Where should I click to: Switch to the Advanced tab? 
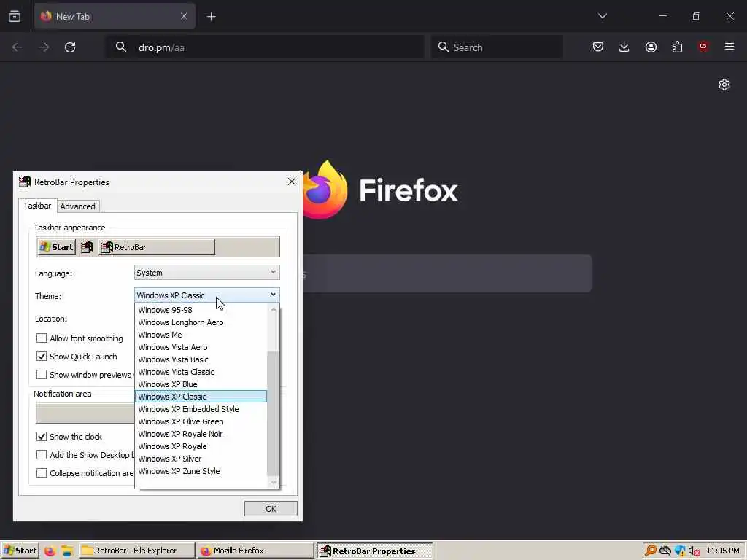tap(77, 206)
